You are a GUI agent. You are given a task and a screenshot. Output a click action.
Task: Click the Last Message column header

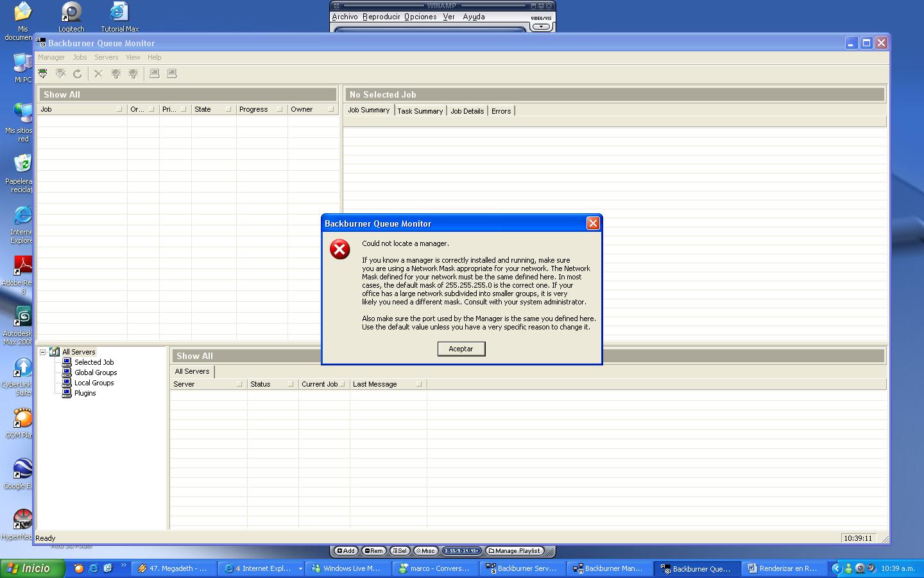tap(388, 384)
